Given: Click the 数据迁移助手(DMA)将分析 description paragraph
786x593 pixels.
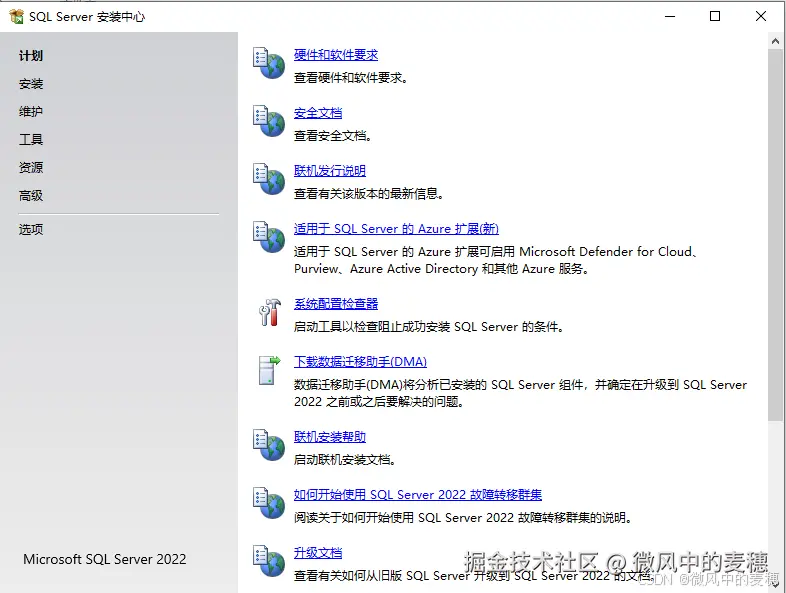Looking at the screenshot, I should (x=520, y=393).
